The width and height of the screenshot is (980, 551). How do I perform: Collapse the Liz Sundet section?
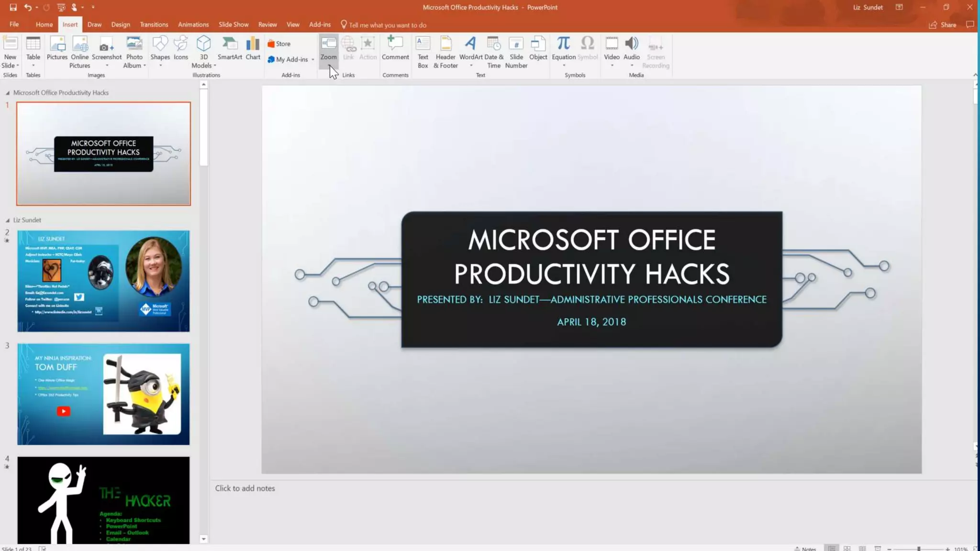[x=8, y=220]
